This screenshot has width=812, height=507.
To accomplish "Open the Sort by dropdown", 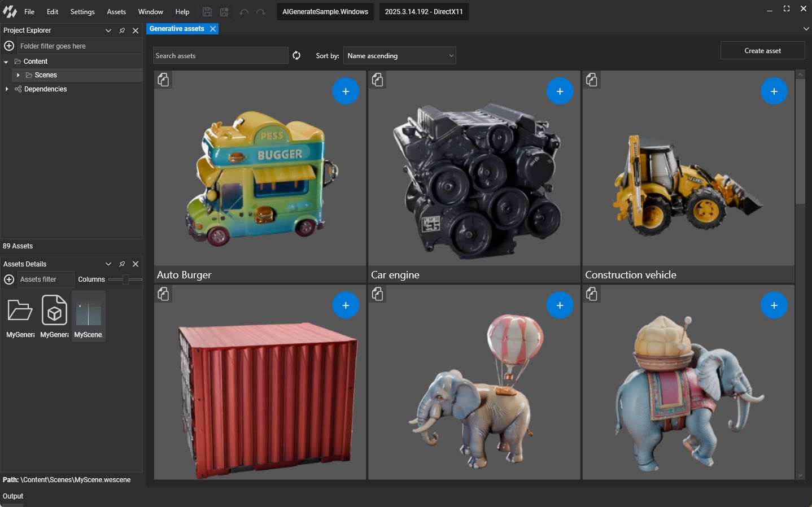I will click(399, 56).
